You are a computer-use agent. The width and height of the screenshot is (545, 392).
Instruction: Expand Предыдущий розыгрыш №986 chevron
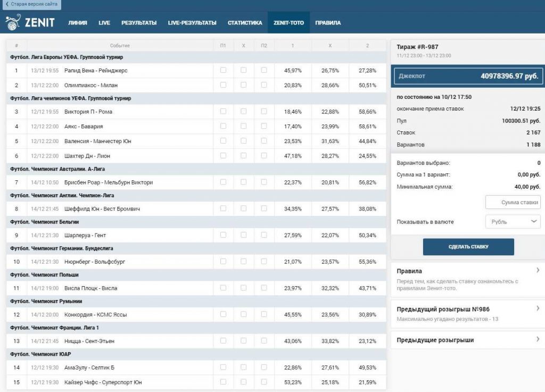pyautogui.click(x=538, y=308)
